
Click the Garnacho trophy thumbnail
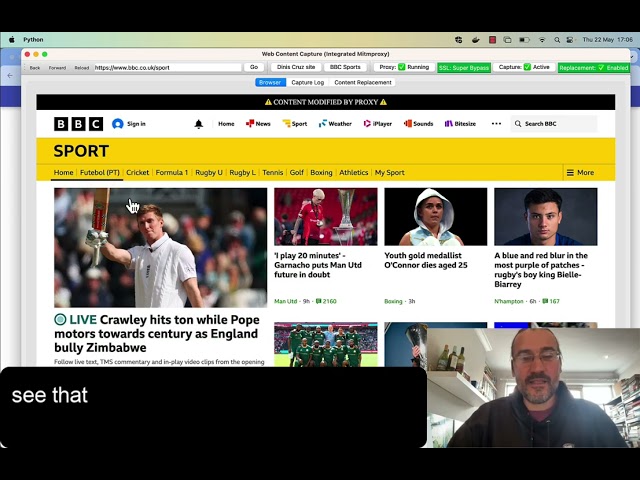(326, 217)
